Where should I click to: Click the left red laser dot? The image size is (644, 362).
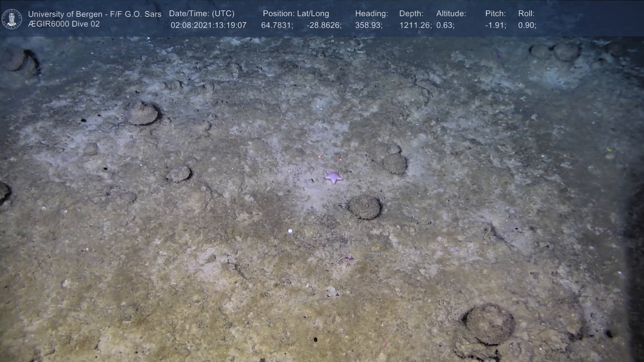[320, 157]
